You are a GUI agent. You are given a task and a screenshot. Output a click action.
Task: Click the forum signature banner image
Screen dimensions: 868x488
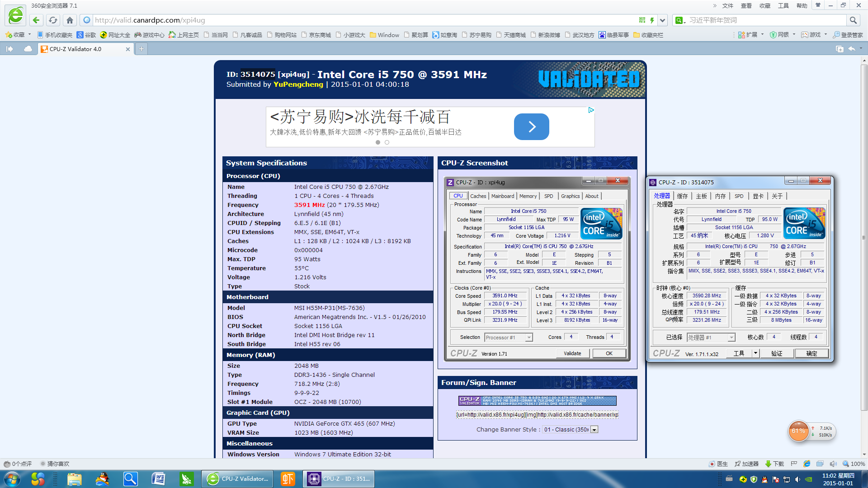click(537, 401)
